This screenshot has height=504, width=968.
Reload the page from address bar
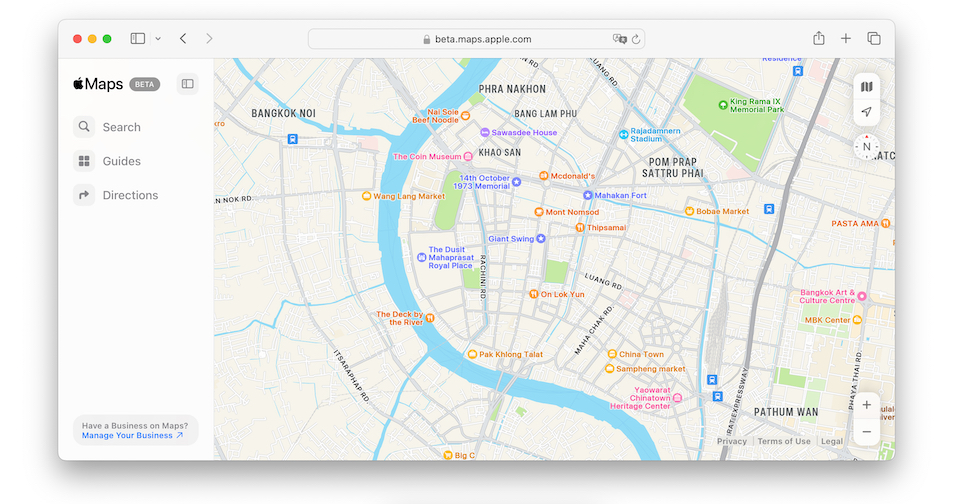[635, 39]
